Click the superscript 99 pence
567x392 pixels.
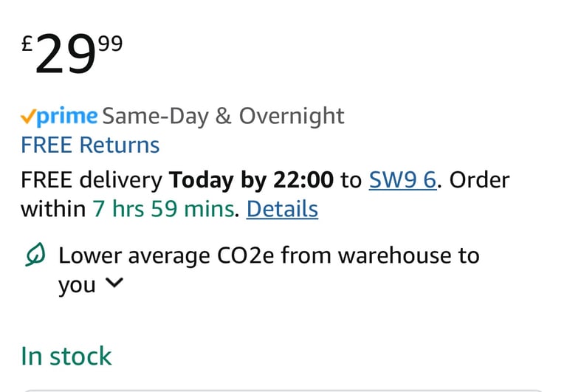click(x=111, y=44)
